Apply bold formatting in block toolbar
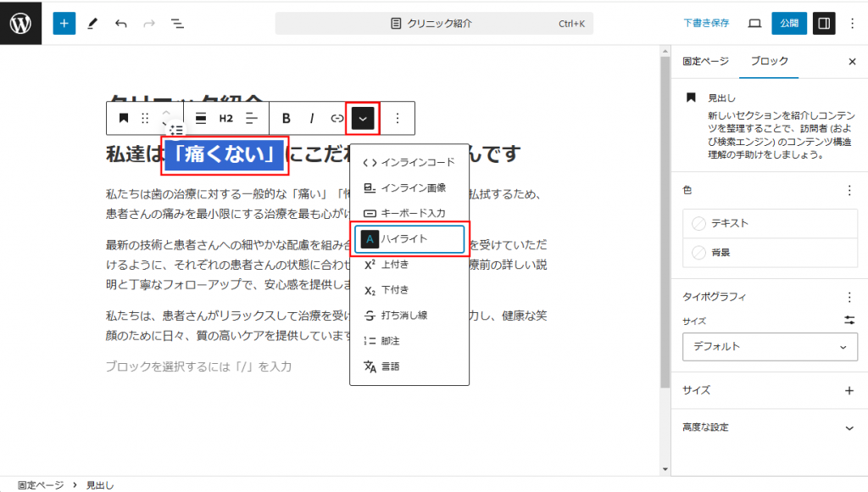The height and width of the screenshot is (492, 868). point(286,119)
